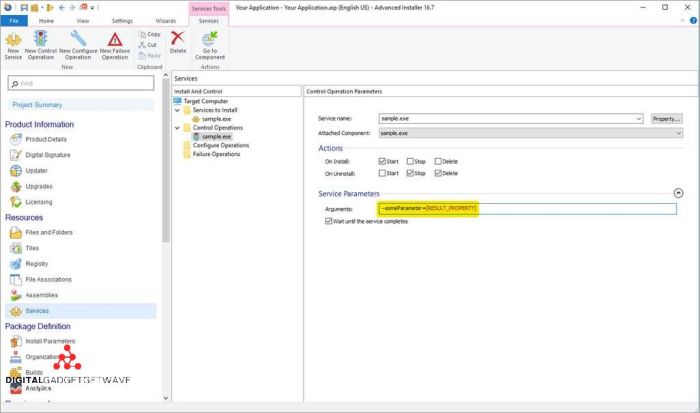Collapse the ribbon with the chevron

682,21
